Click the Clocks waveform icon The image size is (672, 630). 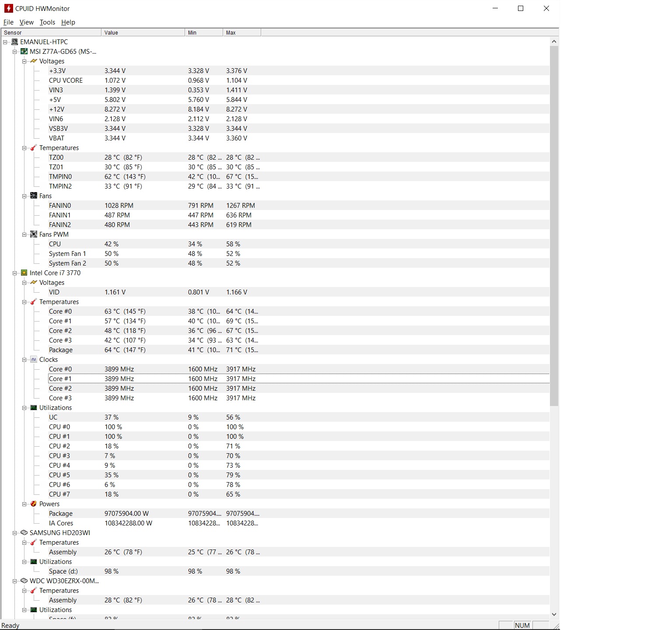coord(34,360)
